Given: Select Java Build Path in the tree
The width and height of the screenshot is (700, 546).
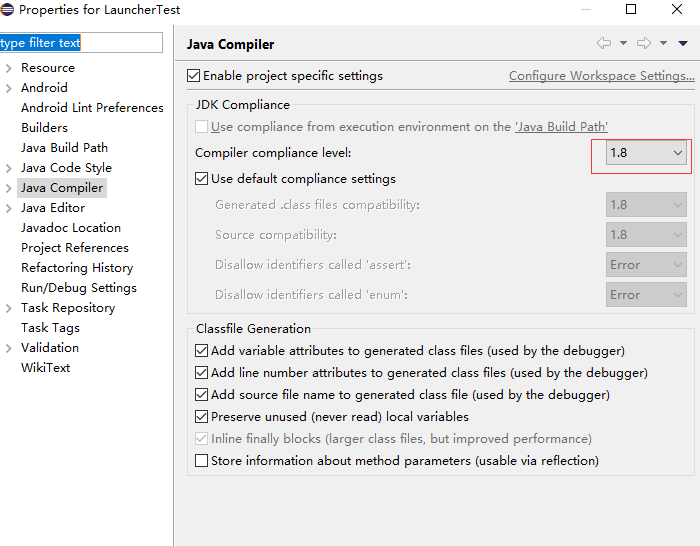Looking at the screenshot, I should 64,148.
